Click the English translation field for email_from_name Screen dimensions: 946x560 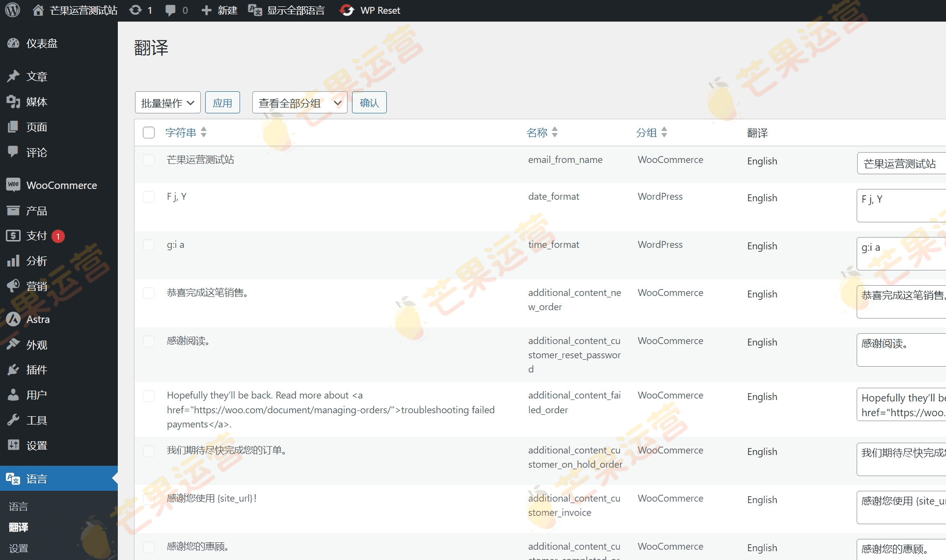click(901, 163)
